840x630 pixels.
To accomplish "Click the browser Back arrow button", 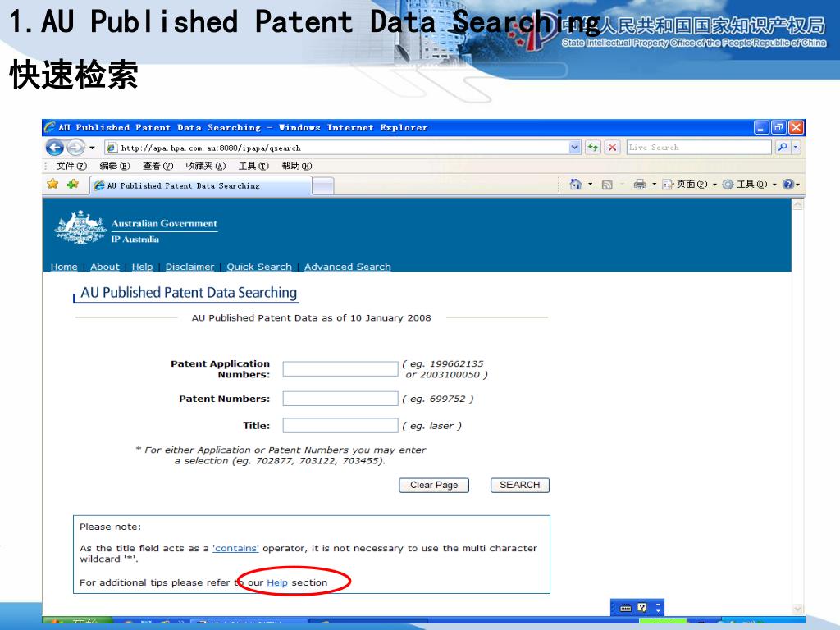I will tap(55, 148).
